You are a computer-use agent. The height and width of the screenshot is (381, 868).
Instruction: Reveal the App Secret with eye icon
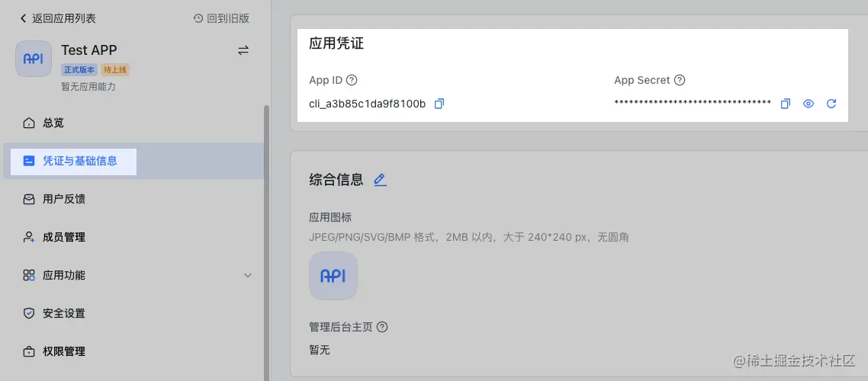[809, 104]
